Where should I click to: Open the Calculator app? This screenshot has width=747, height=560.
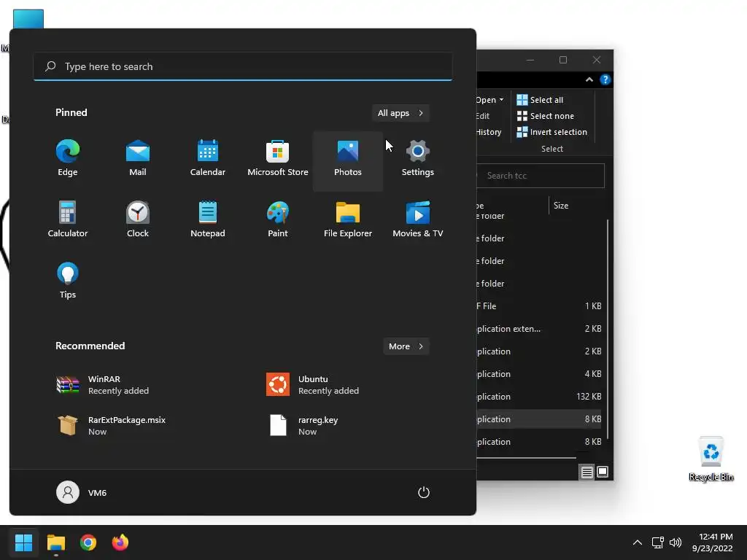(x=68, y=220)
